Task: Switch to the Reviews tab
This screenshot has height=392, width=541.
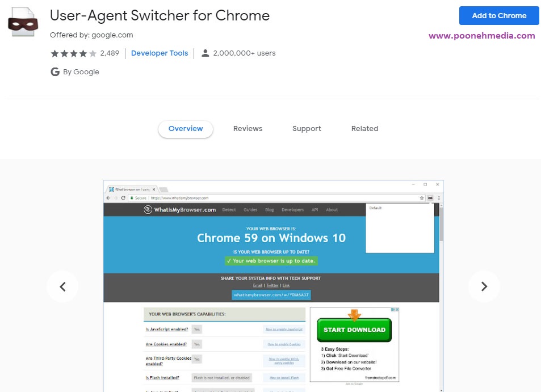Action: pos(248,129)
